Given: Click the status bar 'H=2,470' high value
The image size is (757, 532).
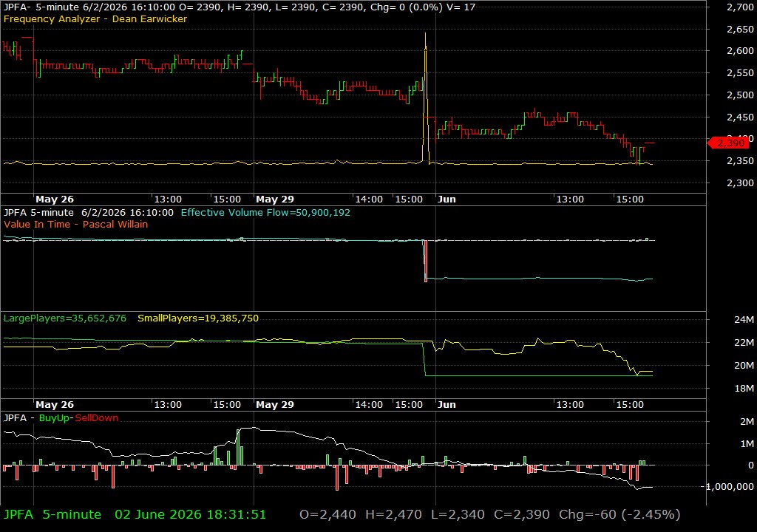Looking at the screenshot, I should point(393,514).
